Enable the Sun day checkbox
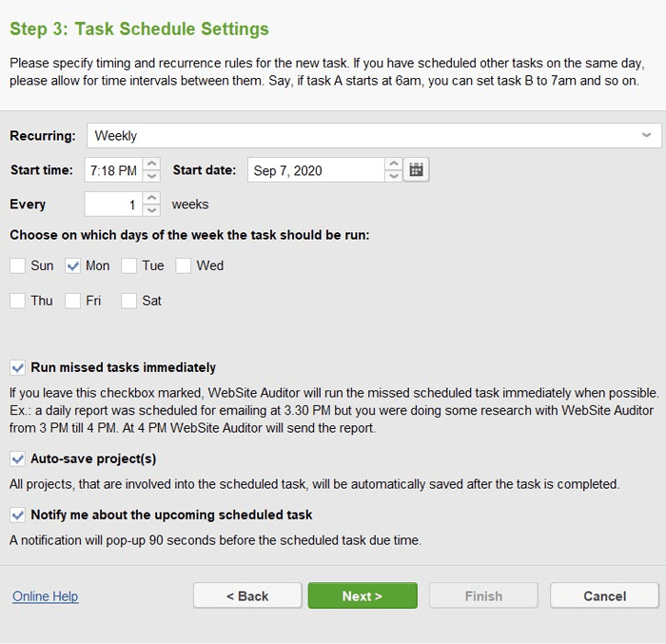Image resolution: width=666 pixels, height=644 pixels. (17, 266)
